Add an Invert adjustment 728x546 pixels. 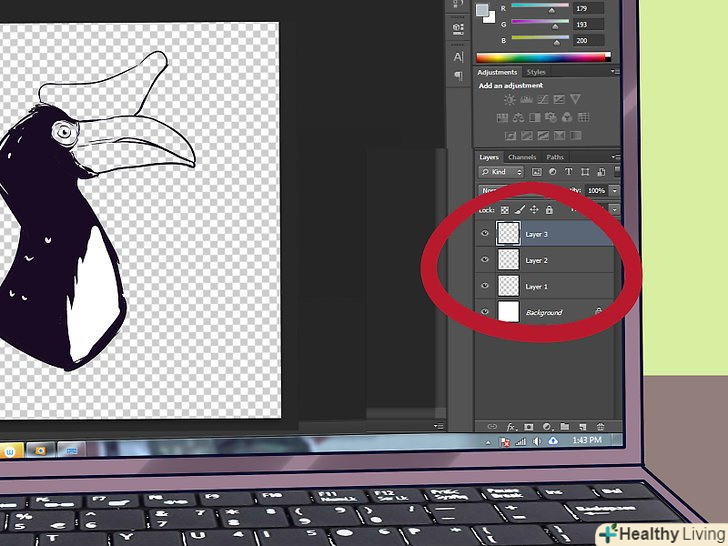tap(510, 136)
